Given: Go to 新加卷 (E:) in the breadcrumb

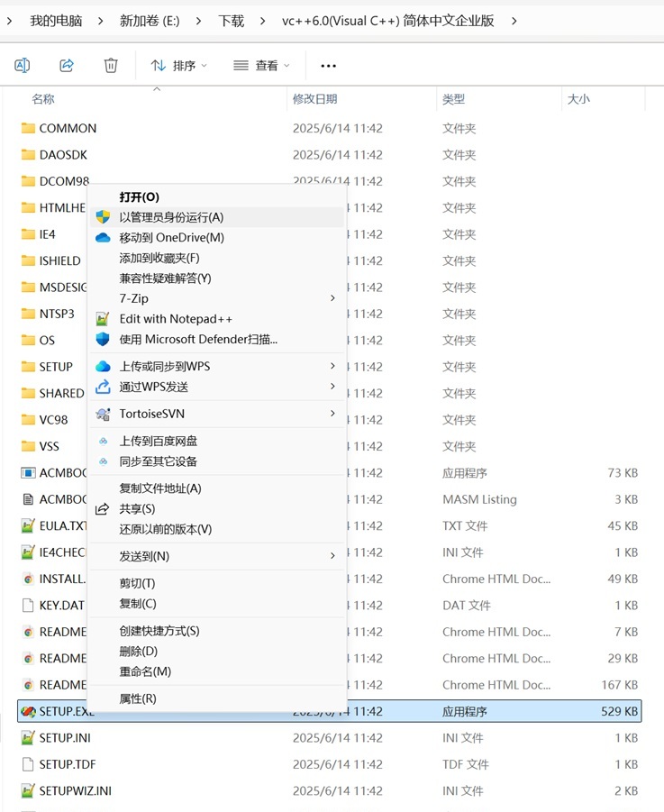Looking at the screenshot, I should pyautogui.click(x=150, y=22).
